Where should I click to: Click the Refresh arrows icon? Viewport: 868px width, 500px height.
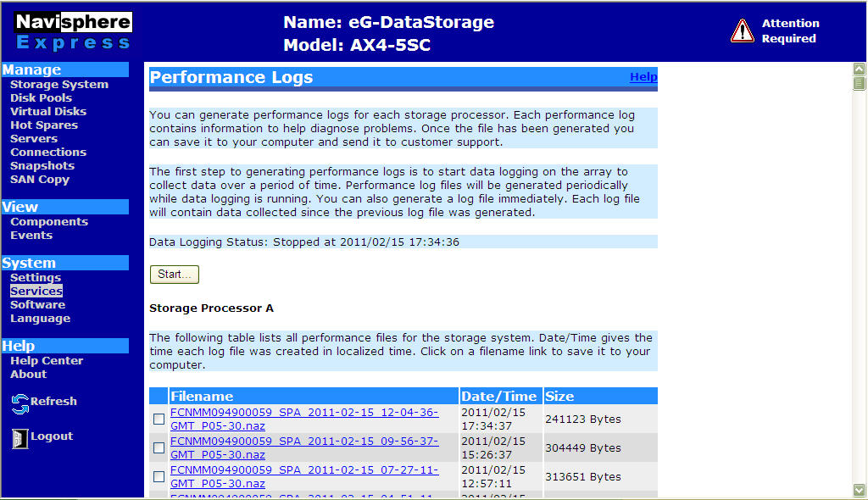[x=20, y=403]
